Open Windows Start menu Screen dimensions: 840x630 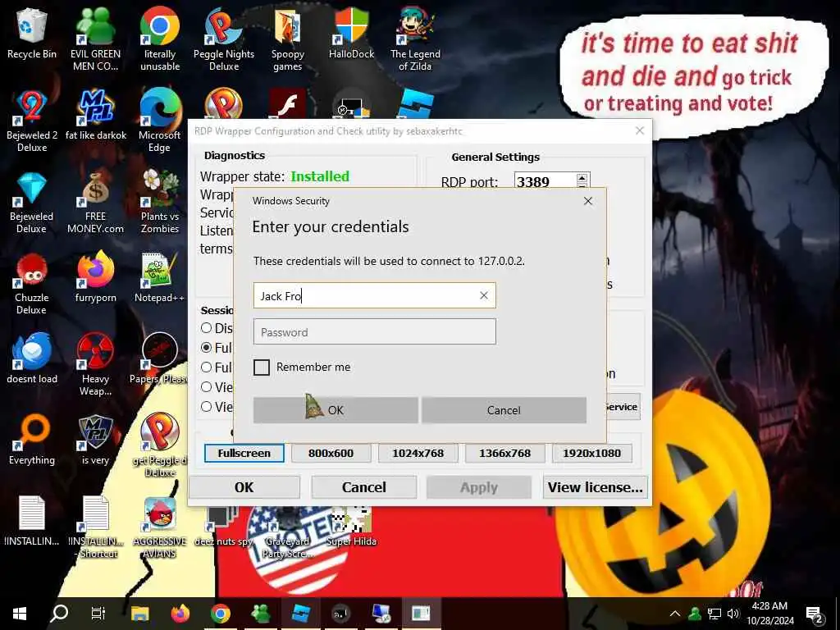[x=20, y=614]
